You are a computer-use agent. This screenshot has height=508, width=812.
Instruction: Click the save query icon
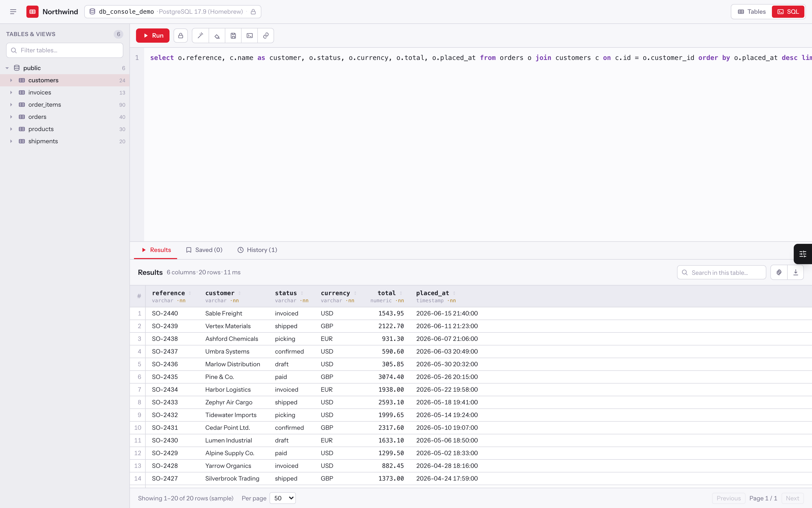(233, 36)
